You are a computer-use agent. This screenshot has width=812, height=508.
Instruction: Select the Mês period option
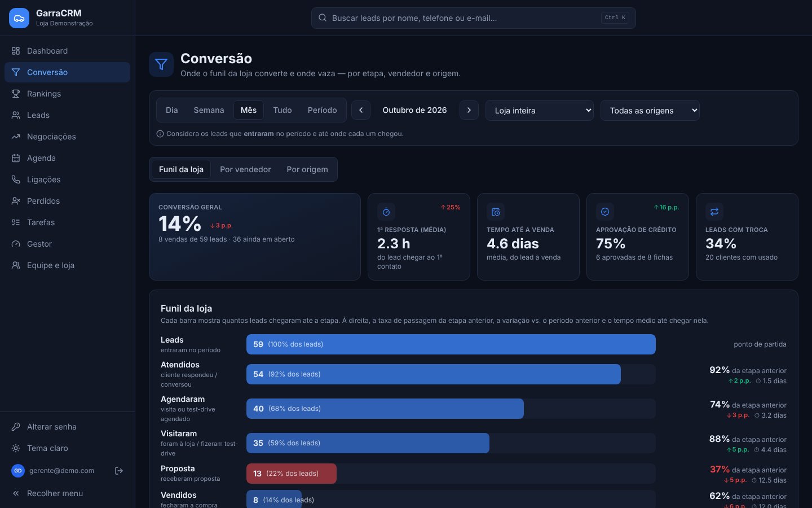tap(249, 110)
